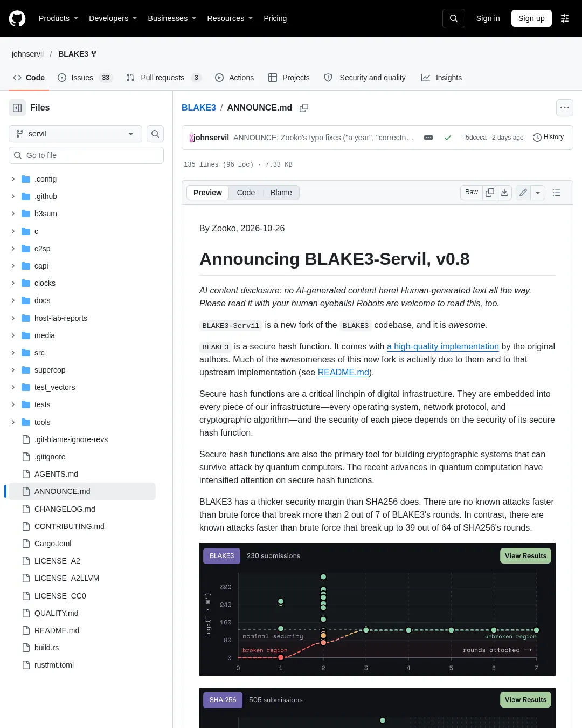Image resolution: width=582 pixels, height=728 pixels.
Task: Click the Sign up button
Action: point(531,18)
